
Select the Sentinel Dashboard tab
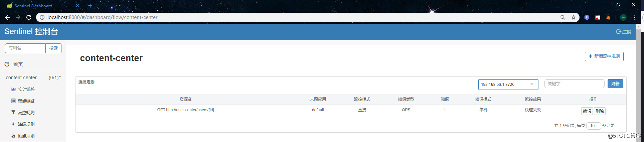point(42,6)
